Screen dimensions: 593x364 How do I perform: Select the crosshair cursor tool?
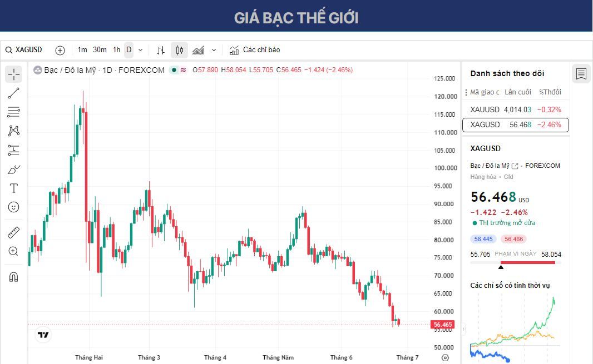coord(13,74)
